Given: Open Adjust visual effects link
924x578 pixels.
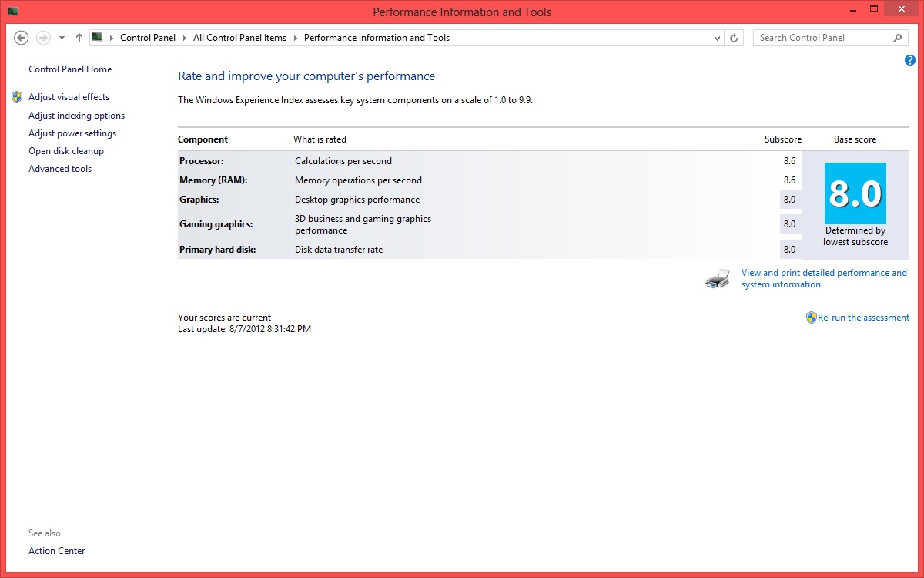Looking at the screenshot, I should click(x=69, y=97).
